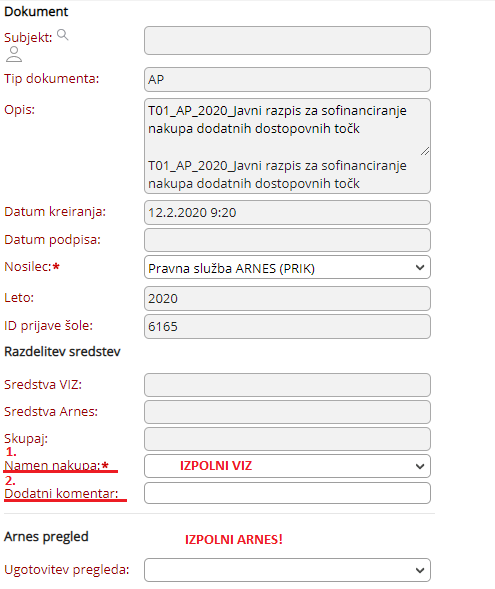The height and width of the screenshot is (589, 495).
Task: Click the Dodatni komentar input field
Action: click(287, 493)
